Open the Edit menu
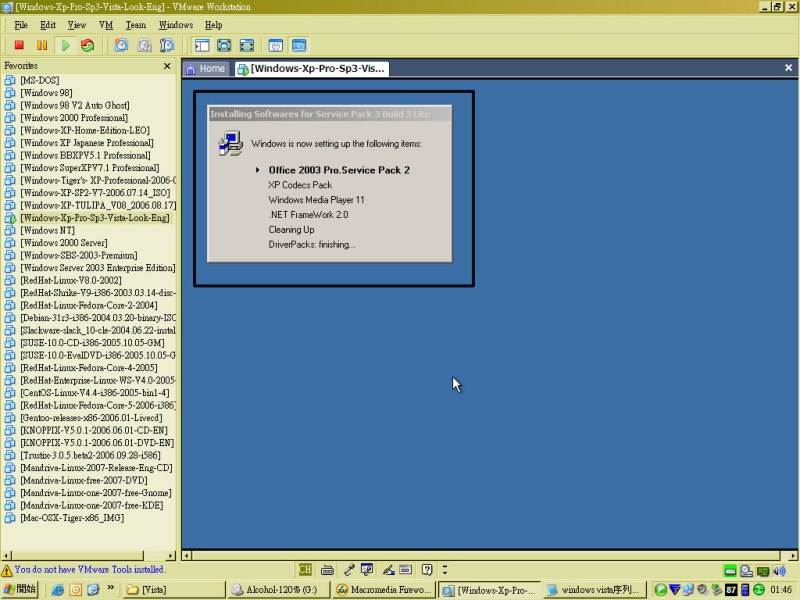The height and width of the screenshot is (600, 800). (47, 25)
